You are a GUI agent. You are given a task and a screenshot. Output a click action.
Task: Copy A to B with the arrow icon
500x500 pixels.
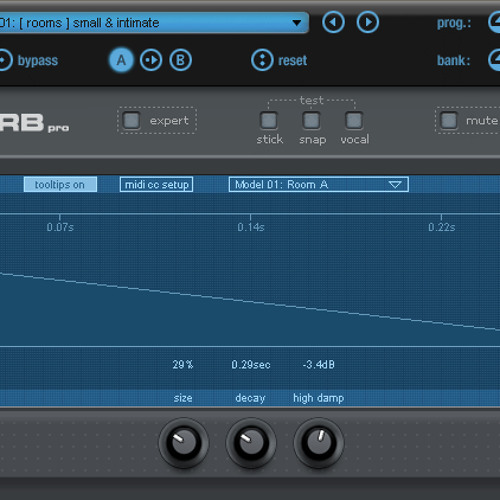(151, 60)
